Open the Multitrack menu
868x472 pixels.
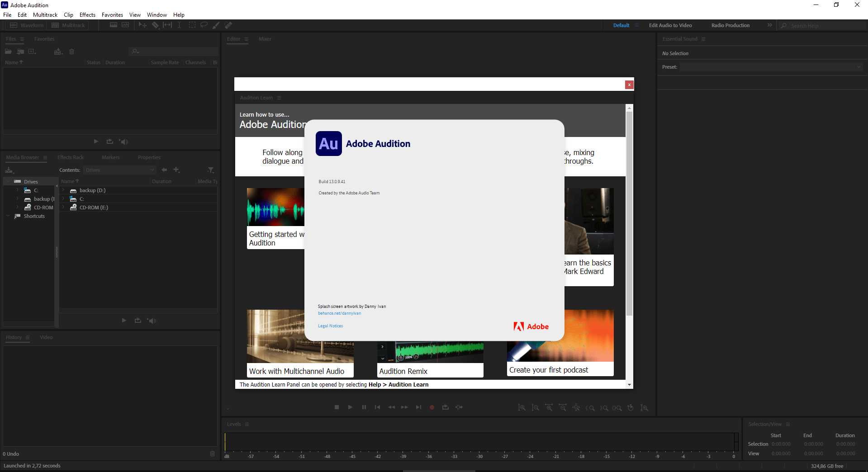tap(45, 15)
